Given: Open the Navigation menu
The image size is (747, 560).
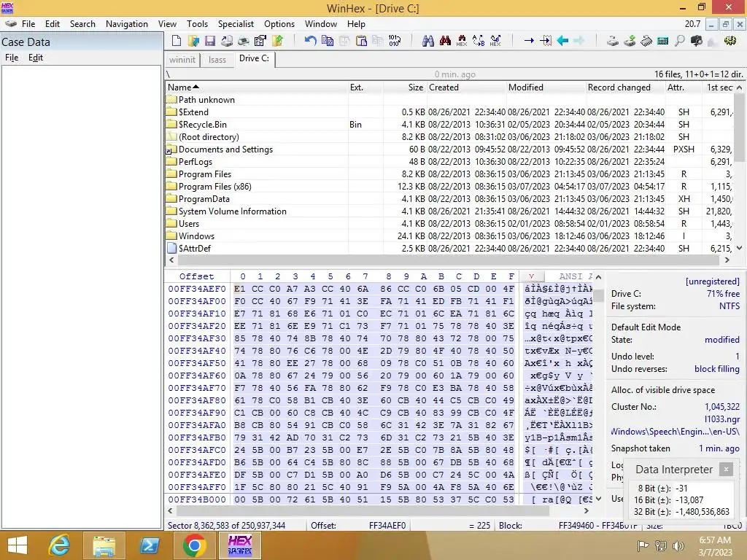Looking at the screenshot, I should (127, 24).
